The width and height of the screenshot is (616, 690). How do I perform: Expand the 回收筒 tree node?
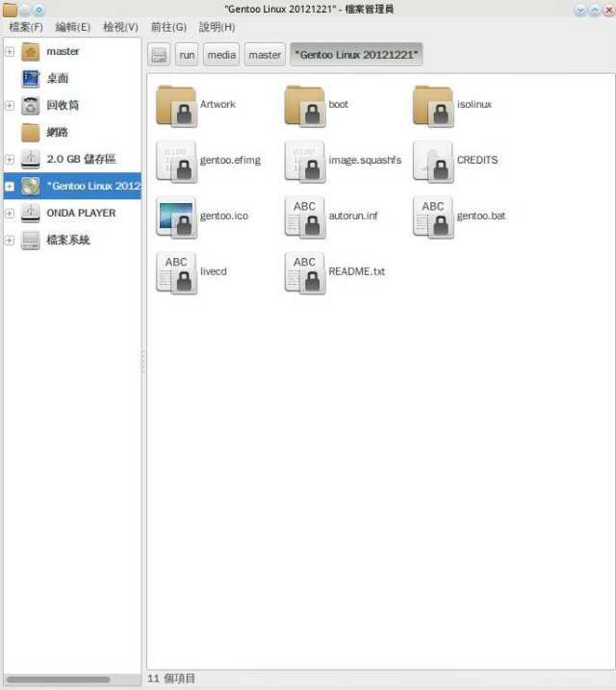point(10,106)
